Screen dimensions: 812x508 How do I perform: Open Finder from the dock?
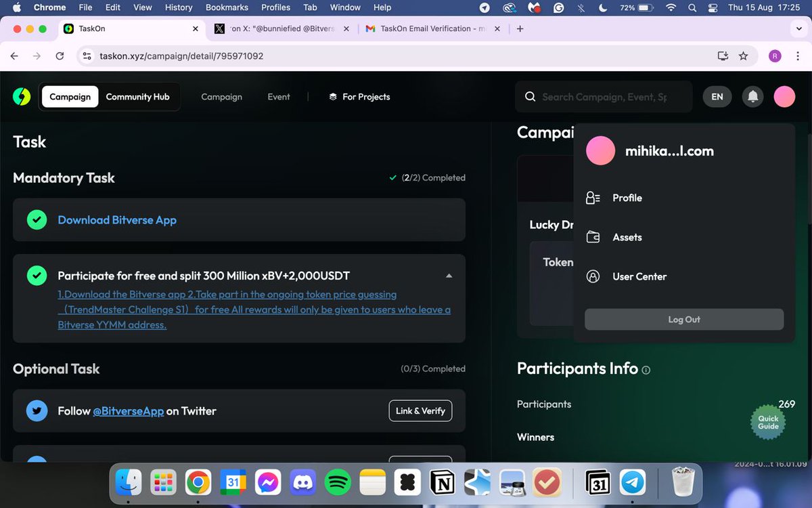(128, 483)
